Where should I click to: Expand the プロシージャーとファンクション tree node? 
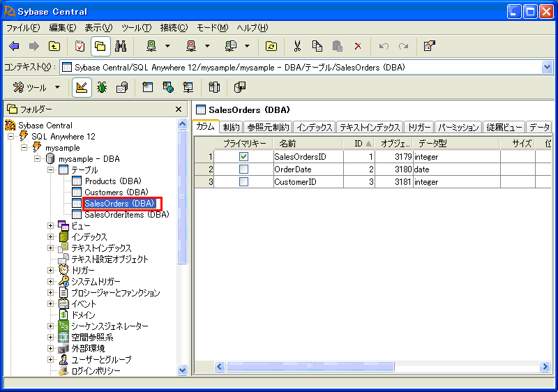50,293
